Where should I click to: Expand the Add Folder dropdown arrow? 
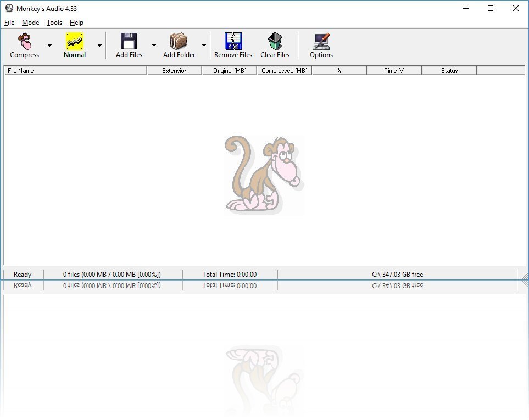tap(203, 46)
